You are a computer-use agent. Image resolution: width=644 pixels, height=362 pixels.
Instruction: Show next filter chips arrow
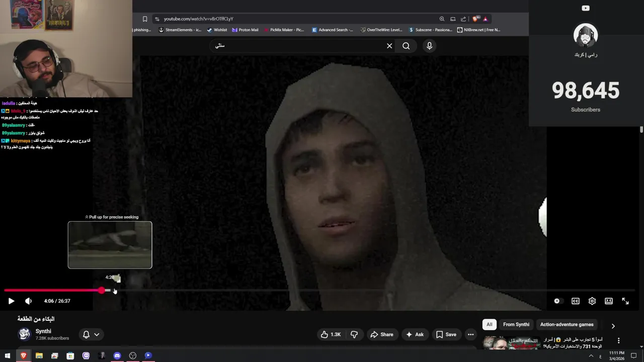tap(613, 326)
